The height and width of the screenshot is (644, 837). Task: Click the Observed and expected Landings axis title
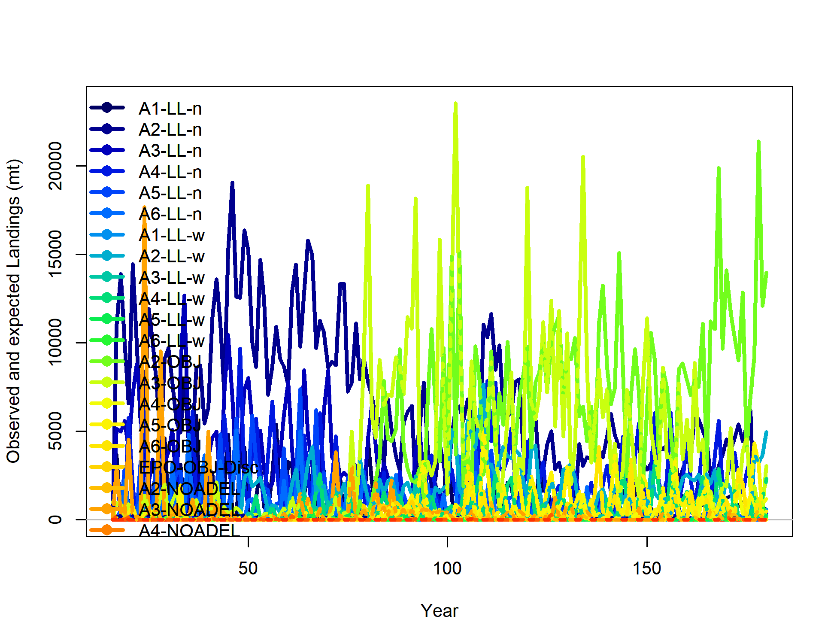pyautogui.click(x=13, y=311)
